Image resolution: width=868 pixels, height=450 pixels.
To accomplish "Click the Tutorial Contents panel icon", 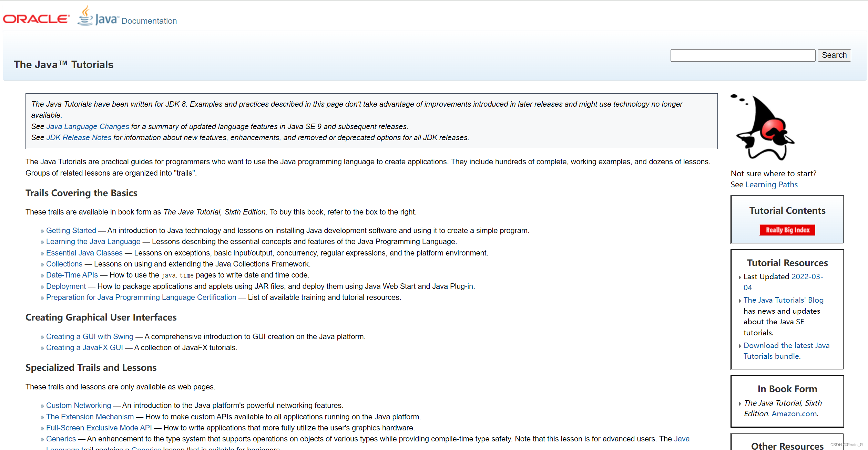I will (787, 229).
